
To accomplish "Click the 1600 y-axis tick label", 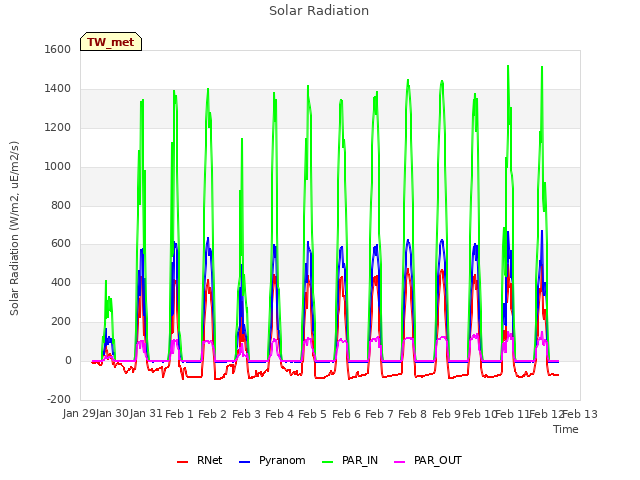I will click(58, 49).
